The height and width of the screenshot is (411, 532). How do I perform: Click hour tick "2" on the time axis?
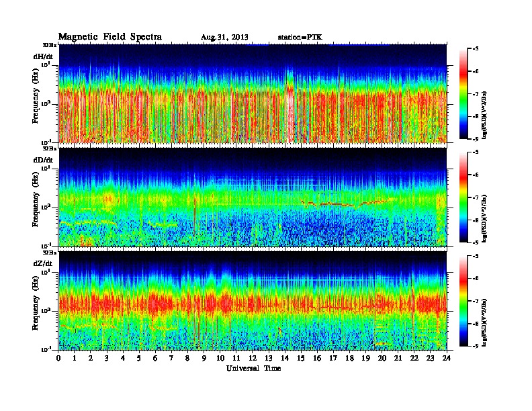tap(91, 358)
